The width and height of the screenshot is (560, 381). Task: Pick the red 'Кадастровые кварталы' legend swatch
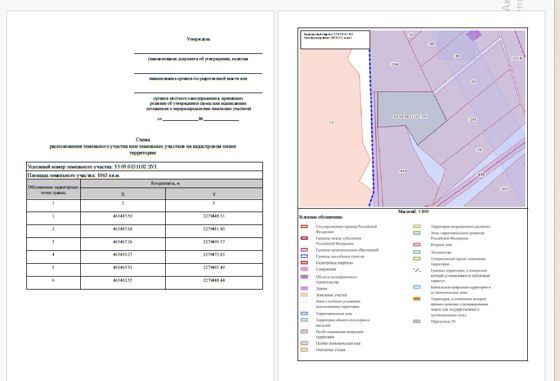coord(304,262)
